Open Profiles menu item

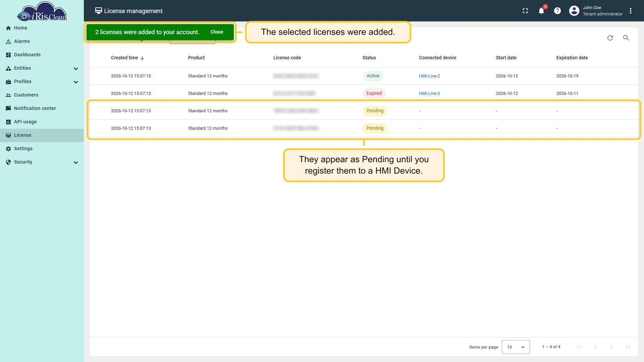tap(42, 82)
